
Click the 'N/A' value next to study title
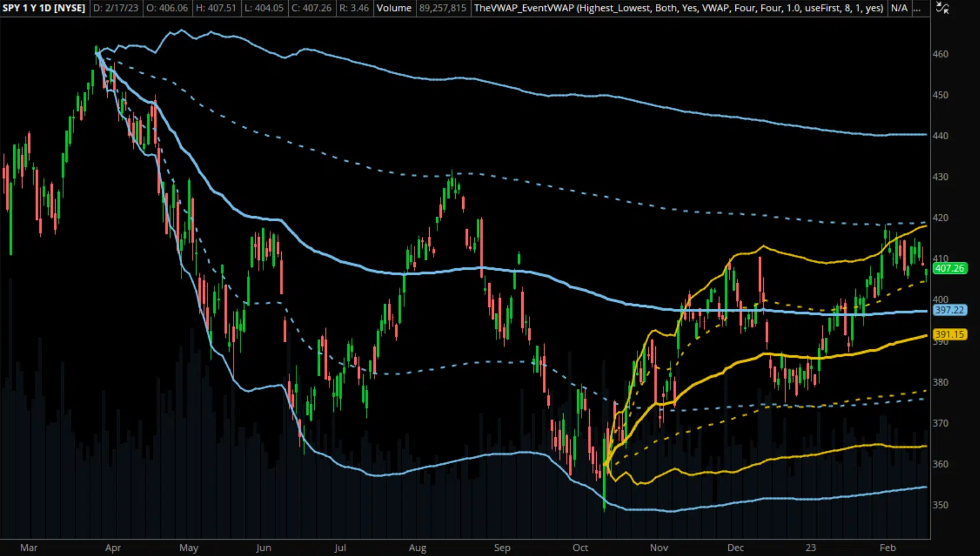pos(899,8)
